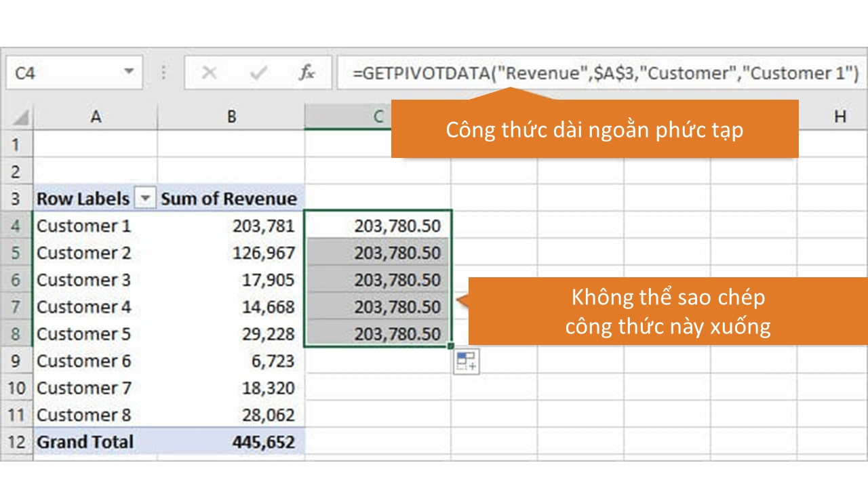868x488 pixels.
Task: Select the Customer 3 cell
Action: (x=96, y=280)
